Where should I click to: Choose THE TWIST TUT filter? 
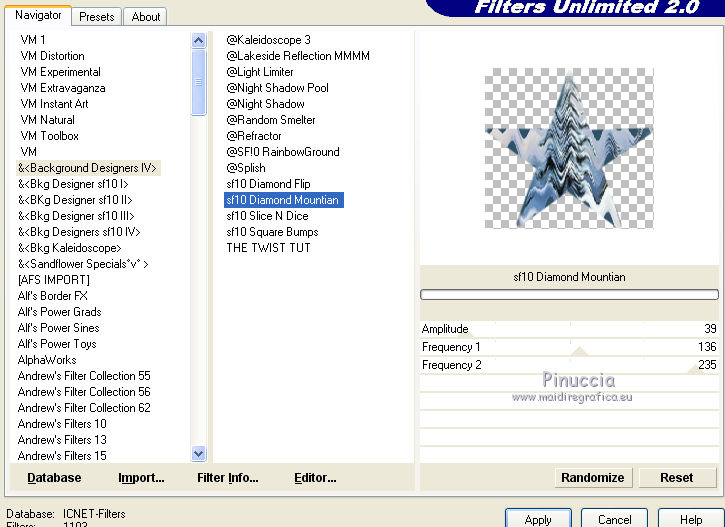pyautogui.click(x=268, y=248)
